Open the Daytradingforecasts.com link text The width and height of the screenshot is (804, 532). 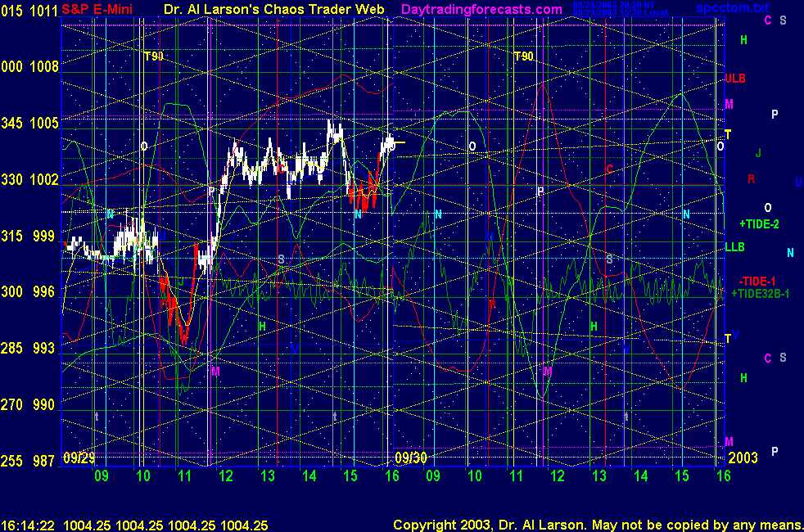481,9
